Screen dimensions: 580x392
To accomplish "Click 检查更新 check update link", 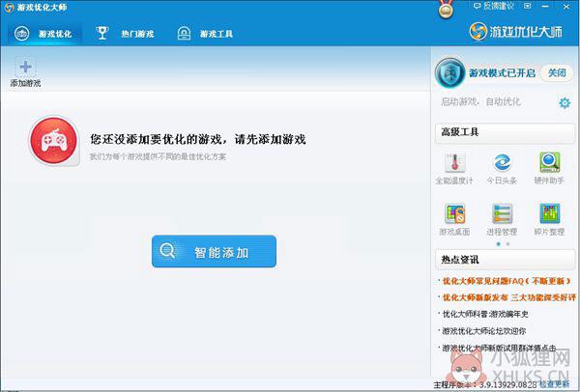I will (x=554, y=384).
